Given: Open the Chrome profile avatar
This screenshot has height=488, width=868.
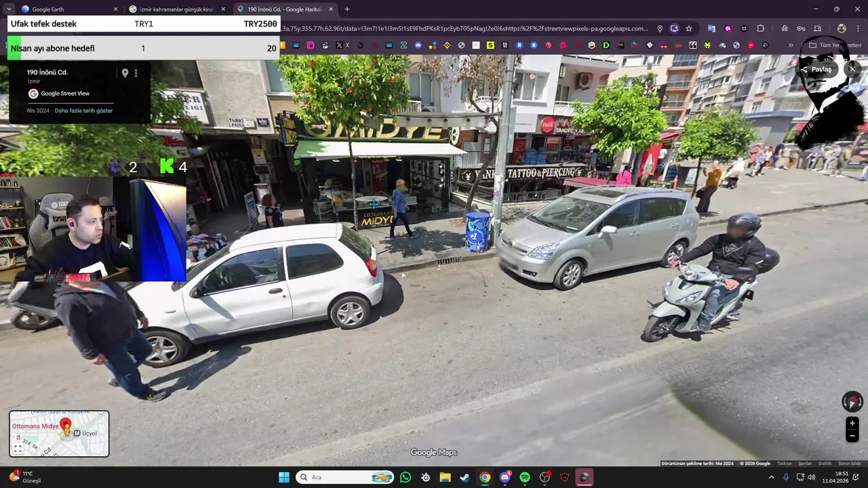Looking at the screenshot, I should (842, 28).
